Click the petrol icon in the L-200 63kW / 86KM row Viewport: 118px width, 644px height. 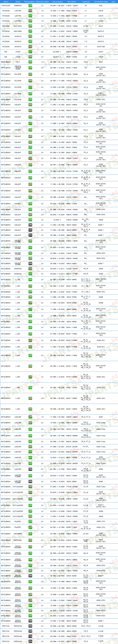click(x=30, y=280)
